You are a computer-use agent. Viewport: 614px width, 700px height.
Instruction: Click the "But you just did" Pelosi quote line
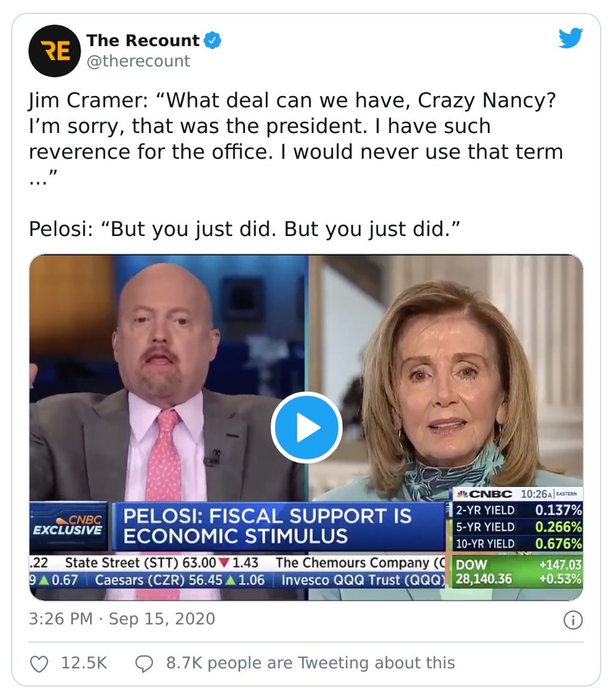[x=250, y=230]
